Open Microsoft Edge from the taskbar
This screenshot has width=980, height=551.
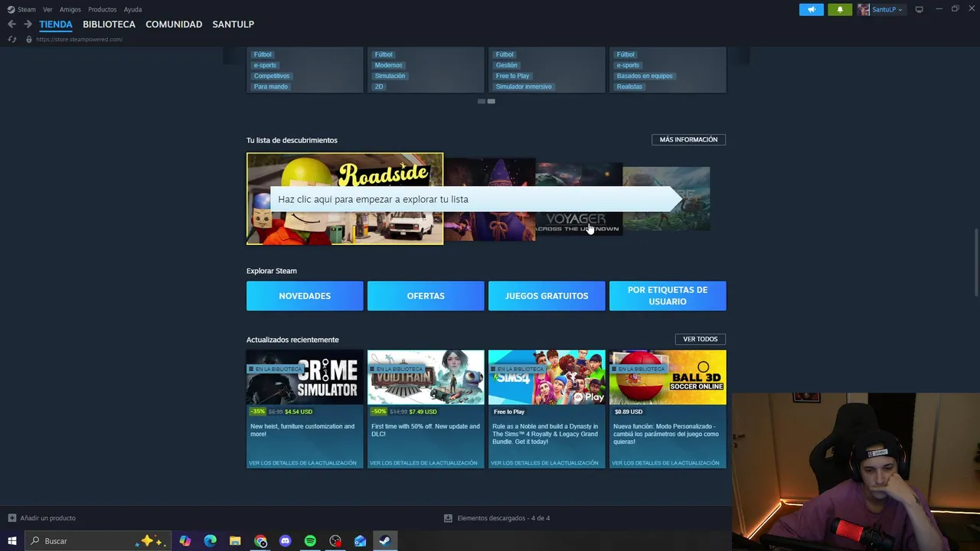211,541
